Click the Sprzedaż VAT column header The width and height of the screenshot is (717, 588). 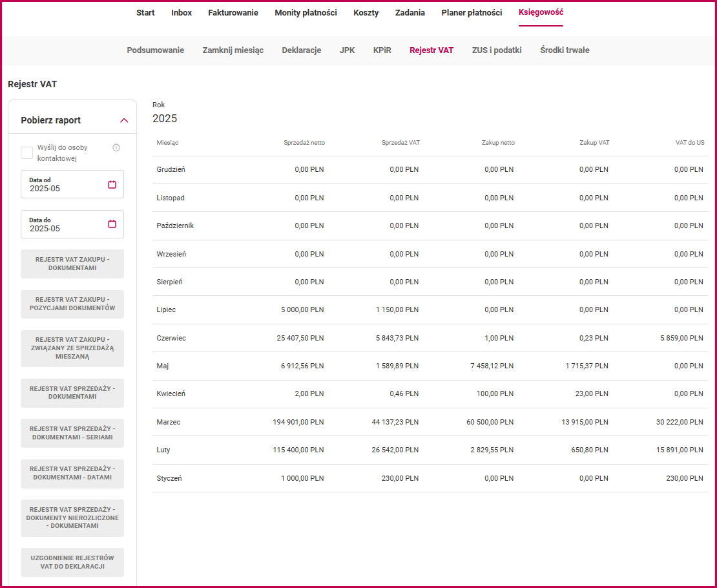[401, 143]
